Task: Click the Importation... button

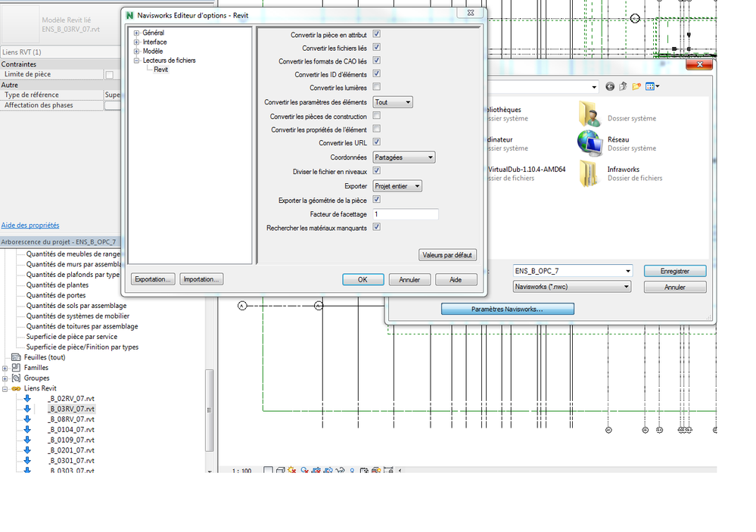Action: [x=201, y=279]
